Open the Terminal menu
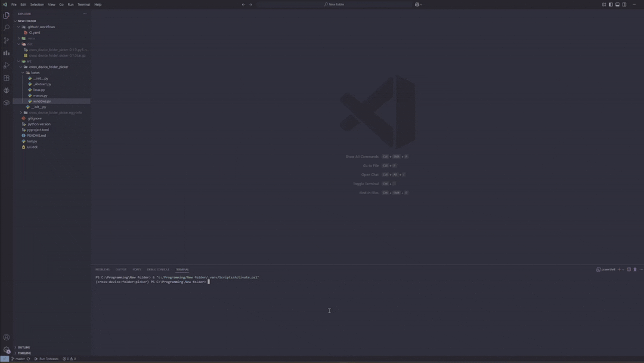Viewport: 644px width, 363px height. 83,4
